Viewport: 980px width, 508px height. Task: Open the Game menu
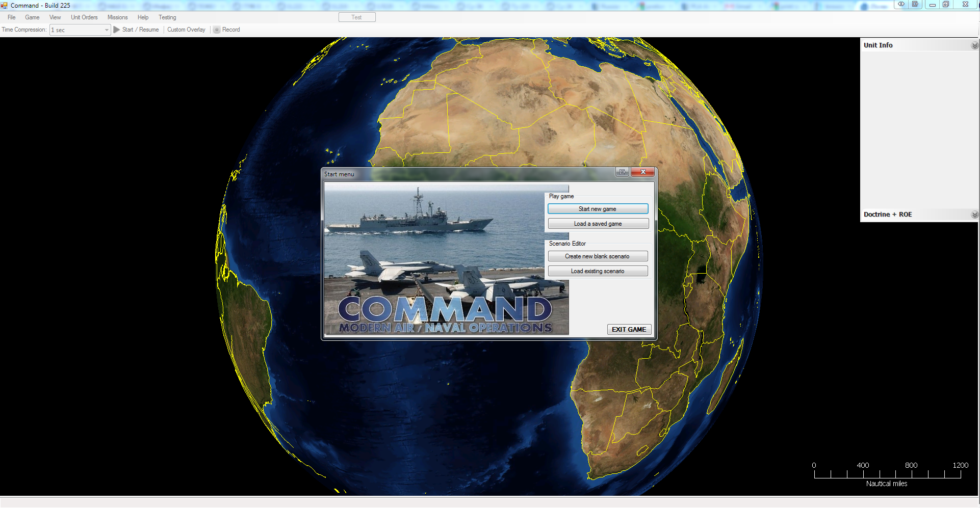[32, 17]
